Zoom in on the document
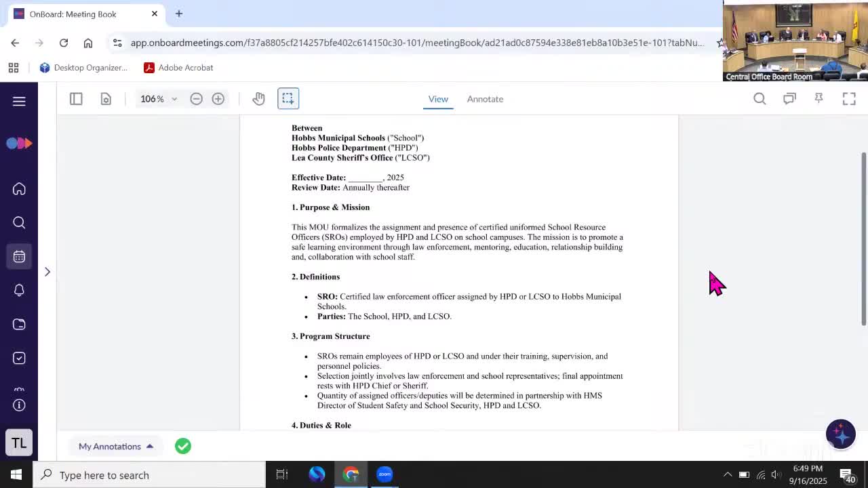The width and height of the screenshot is (868, 488). [x=218, y=99]
